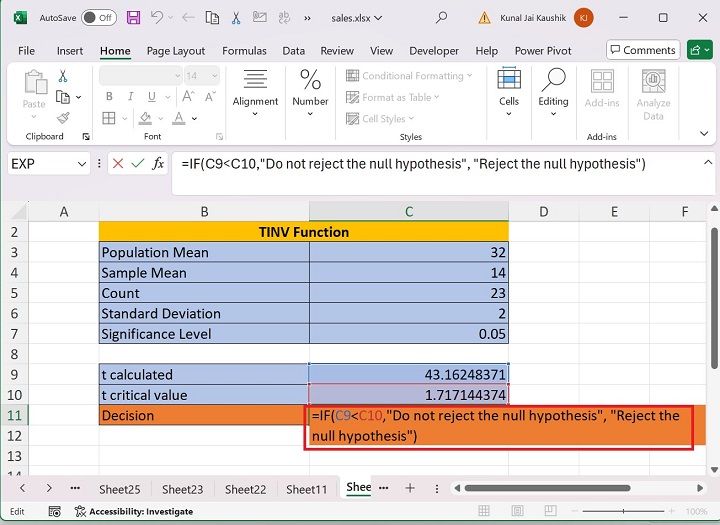Click the Cut scissors in Clipboard group
The image size is (720, 525).
[63, 76]
